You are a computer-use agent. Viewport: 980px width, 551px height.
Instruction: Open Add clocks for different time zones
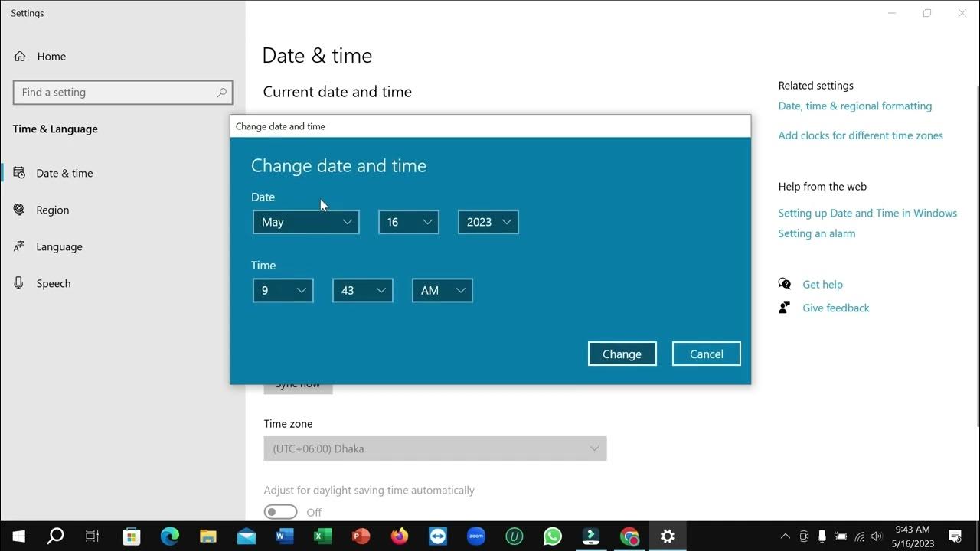click(x=861, y=135)
